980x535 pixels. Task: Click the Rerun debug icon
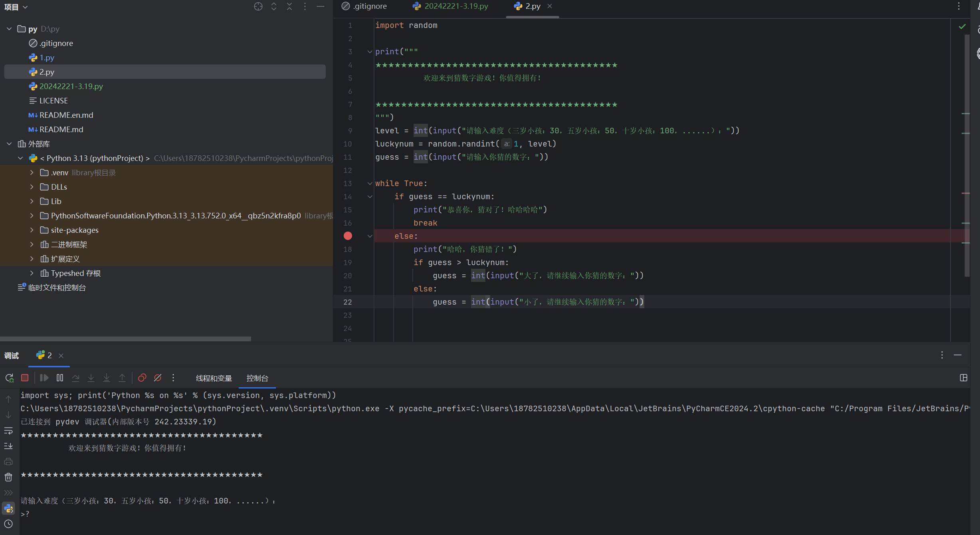pyautogui.click(x=9, y=378)
